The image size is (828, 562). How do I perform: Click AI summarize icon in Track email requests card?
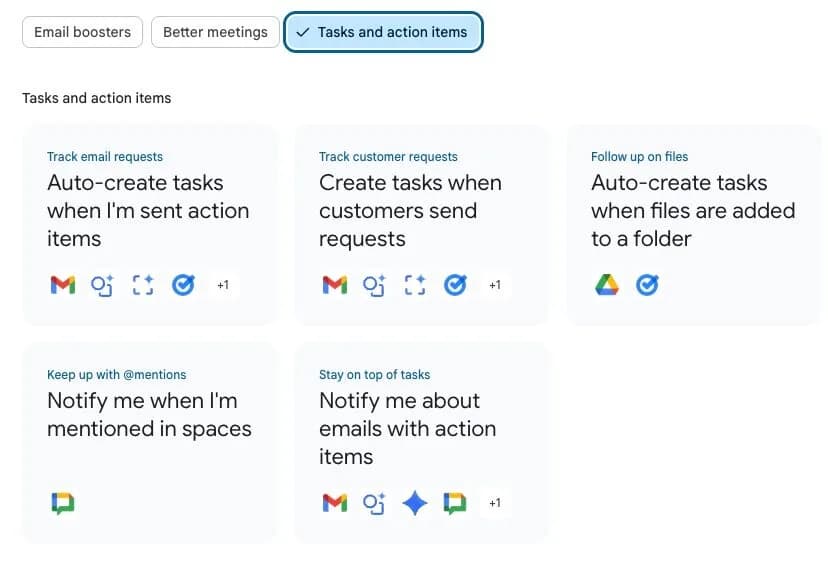coord(102,285)
